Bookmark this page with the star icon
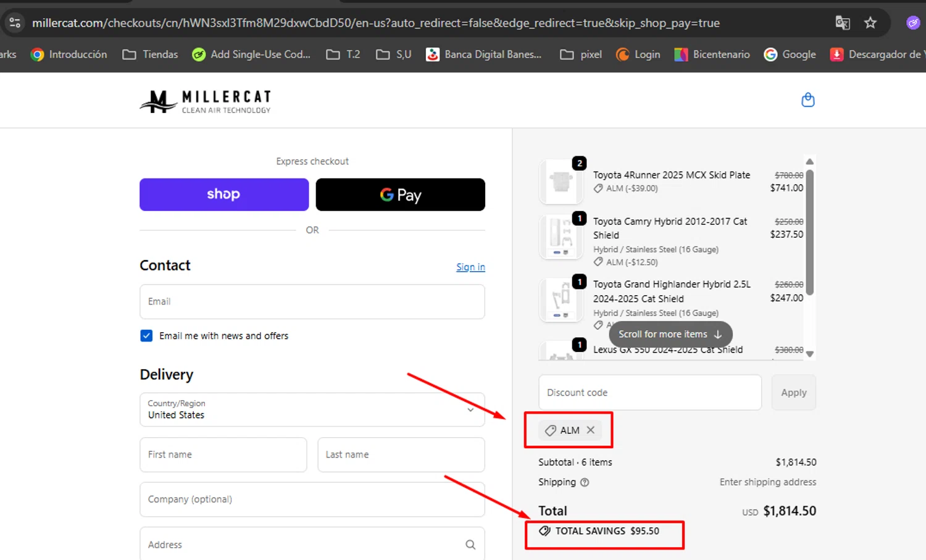The image size is (926, 560). coord(870,23)
